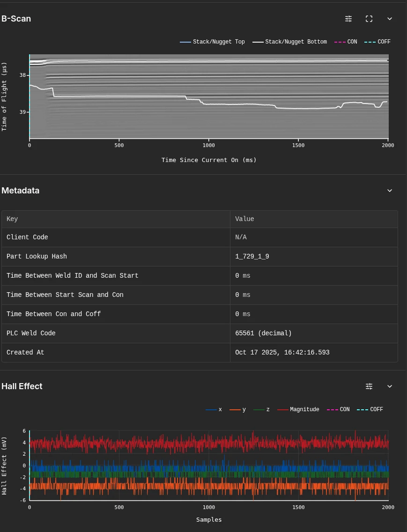Toggle CON marker in Hall Effect legend
The width and height of the screenshot is (407, 532).
pyautogui.click(x=339, y=410)
